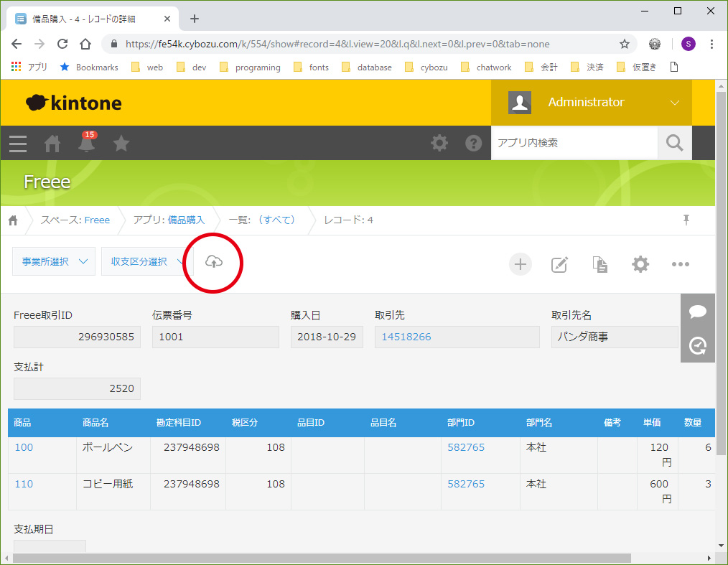Click the 備品購入 app breadcrumb link

186,220
